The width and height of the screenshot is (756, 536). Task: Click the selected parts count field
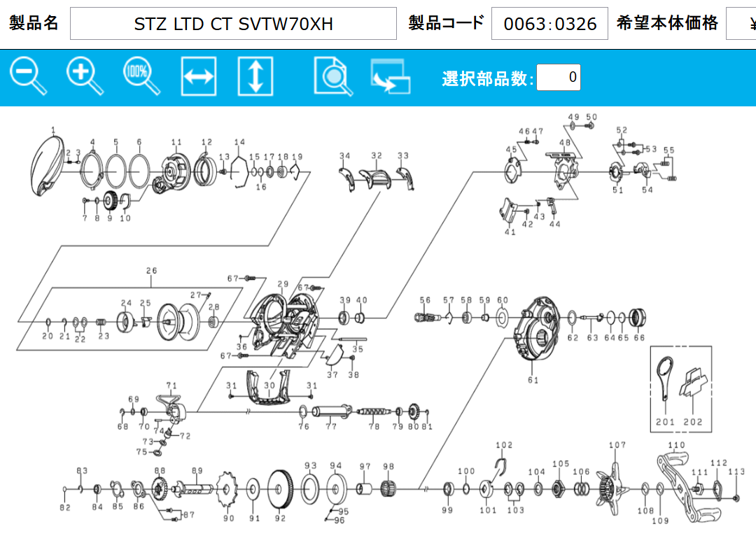(x=559, y=78)
